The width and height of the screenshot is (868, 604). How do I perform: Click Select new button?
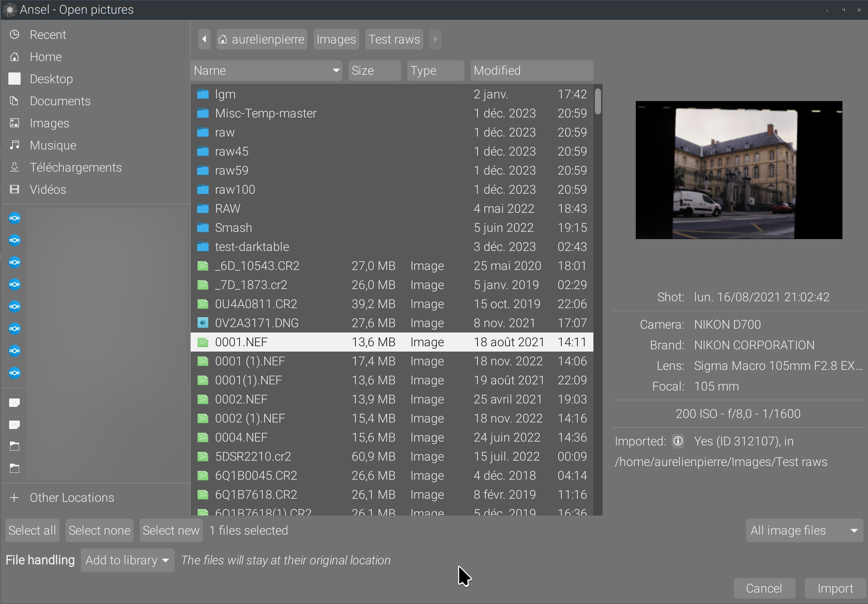[171, 530]
